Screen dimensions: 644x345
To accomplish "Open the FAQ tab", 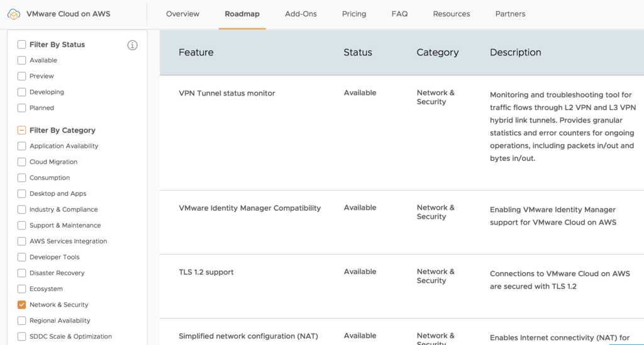I will click(x=399, y=14).
